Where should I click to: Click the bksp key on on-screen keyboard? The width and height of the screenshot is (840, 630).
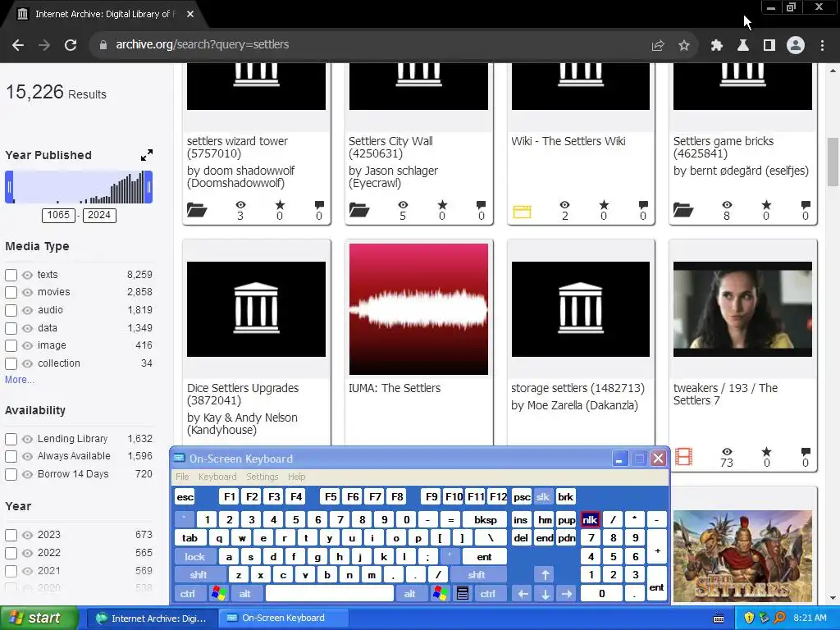(486, 519)
